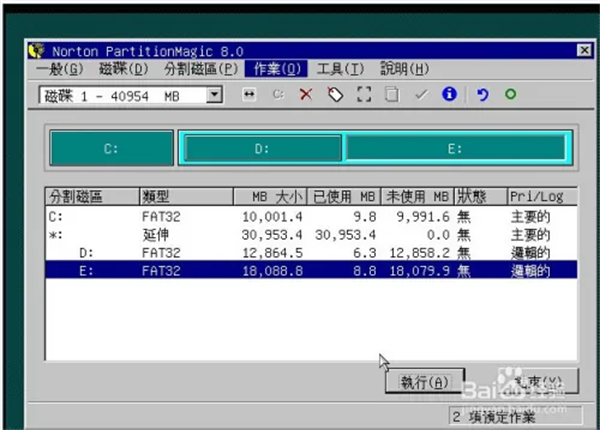Select the D: block in disk map

262,148
